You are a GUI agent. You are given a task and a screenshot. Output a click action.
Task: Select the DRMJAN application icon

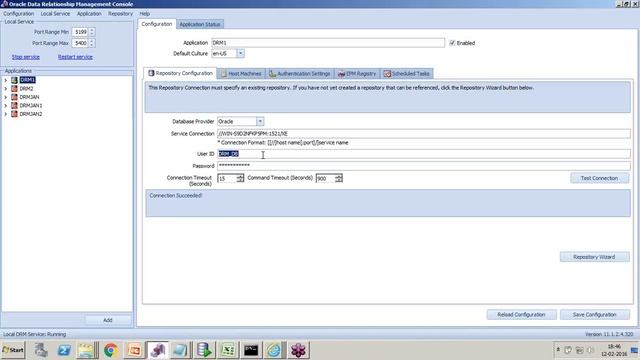pyautogui.click(x=14, y=97)
